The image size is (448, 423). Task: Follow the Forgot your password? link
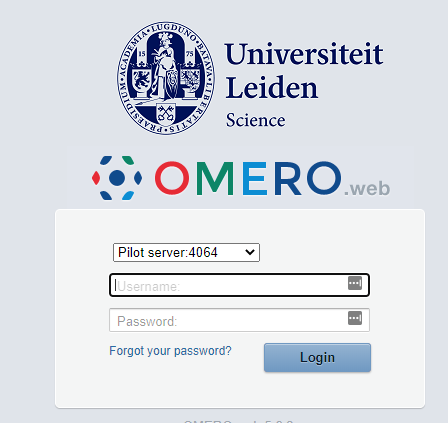pos(170,351)
